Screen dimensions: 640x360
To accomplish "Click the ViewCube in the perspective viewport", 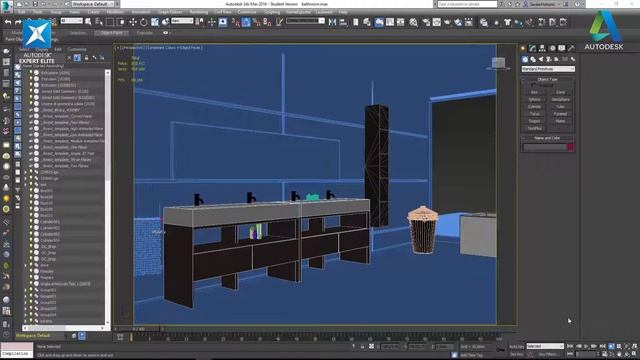I will (x=498, y=63).
